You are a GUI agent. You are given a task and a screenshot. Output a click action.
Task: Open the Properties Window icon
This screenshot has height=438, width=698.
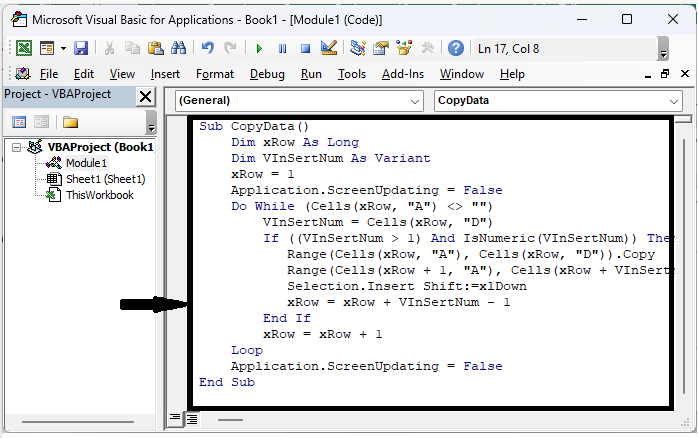(x=381, y=48)
